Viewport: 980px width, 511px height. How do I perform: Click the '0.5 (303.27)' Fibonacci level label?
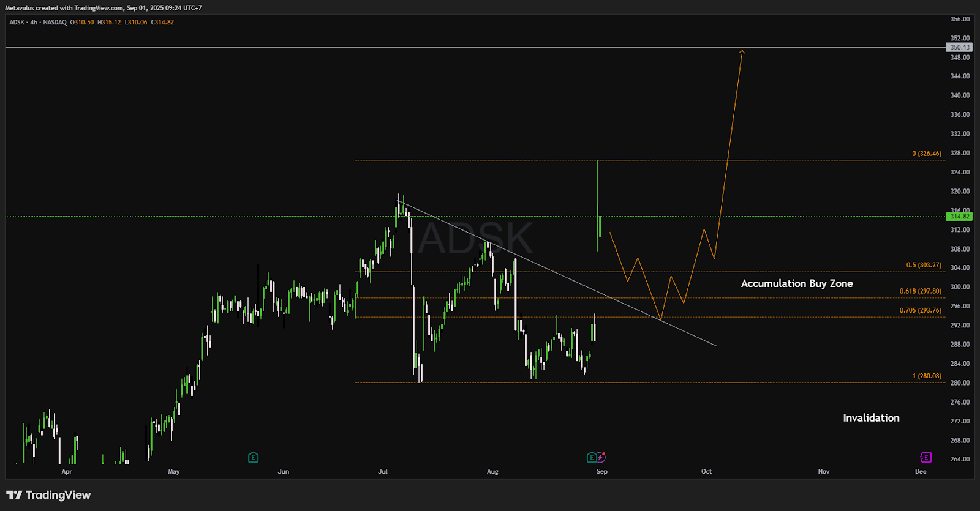pyautogui.click(x=924, y=265)
